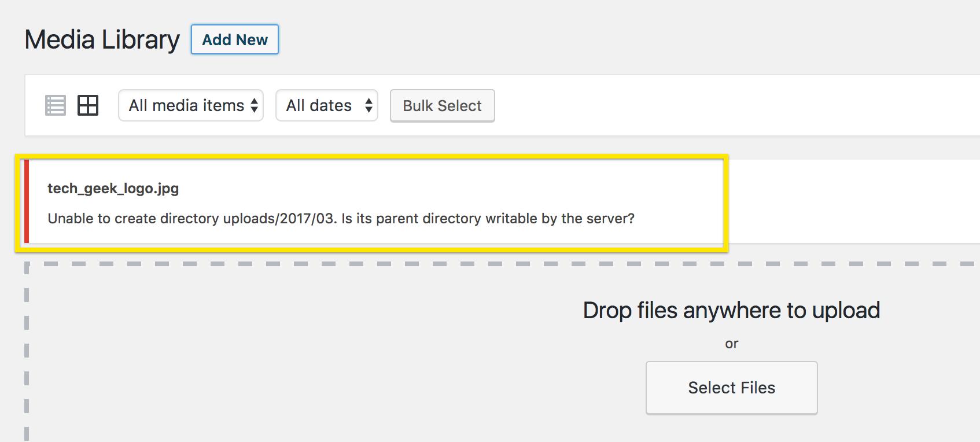The image size is (980, 442).
Task: Click the yellow highlighted error box
Action: click(373, 202)
